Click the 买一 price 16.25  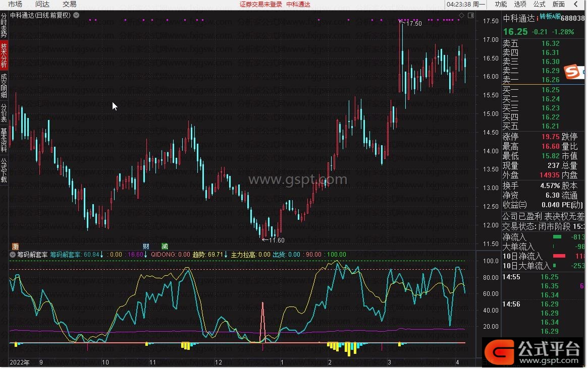point(550,90)
